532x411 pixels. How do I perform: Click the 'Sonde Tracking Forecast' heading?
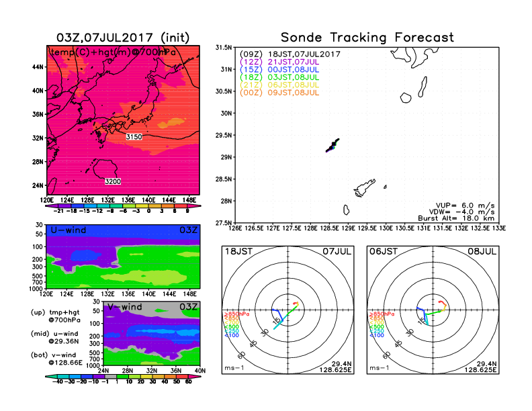click(367, 38)
